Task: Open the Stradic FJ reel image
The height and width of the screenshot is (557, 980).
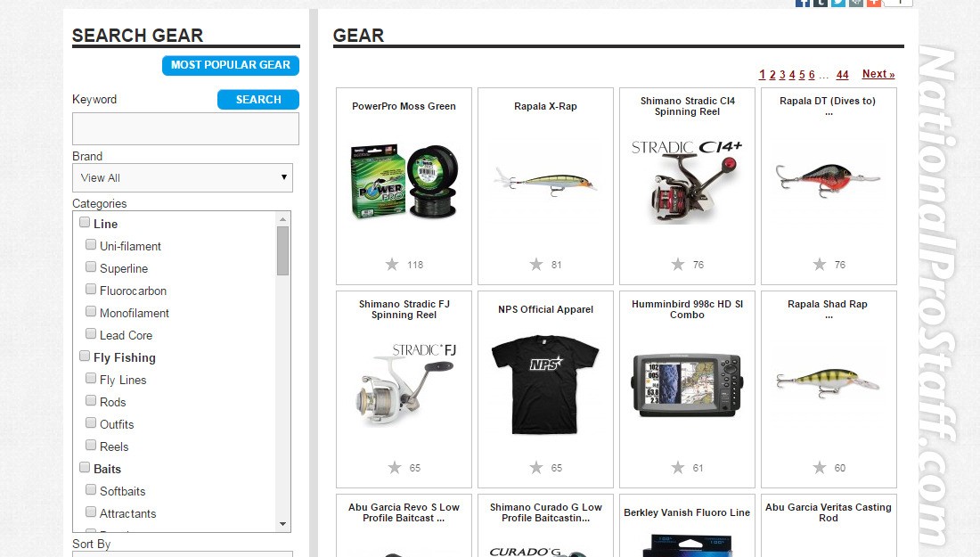Action: [406, 384]
